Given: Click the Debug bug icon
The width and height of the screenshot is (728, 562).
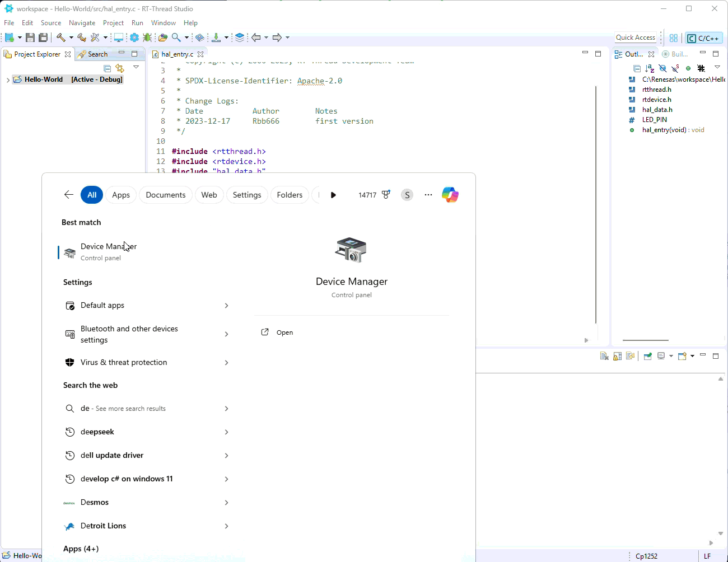Looking at the screenshot, I should pos(147,38).
